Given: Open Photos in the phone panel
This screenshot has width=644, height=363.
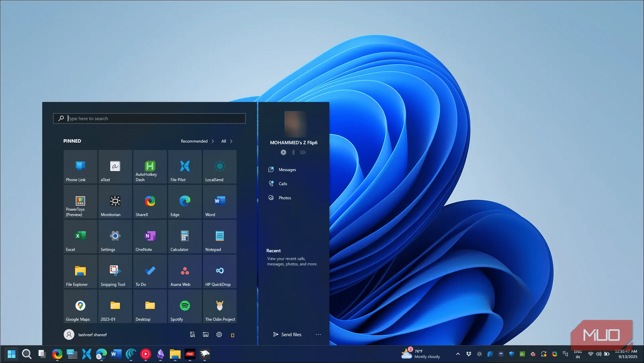Looking at the screenshot, I should point(279,198).
